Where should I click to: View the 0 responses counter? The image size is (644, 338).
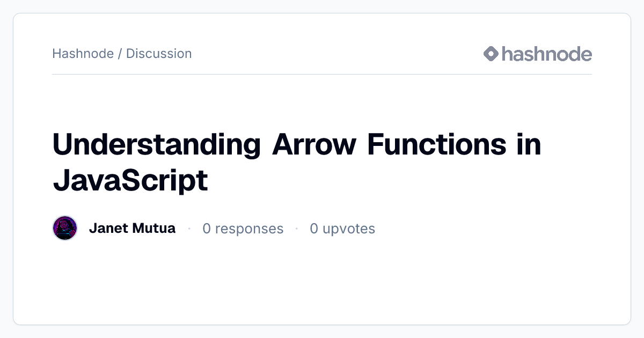[243, 229]
